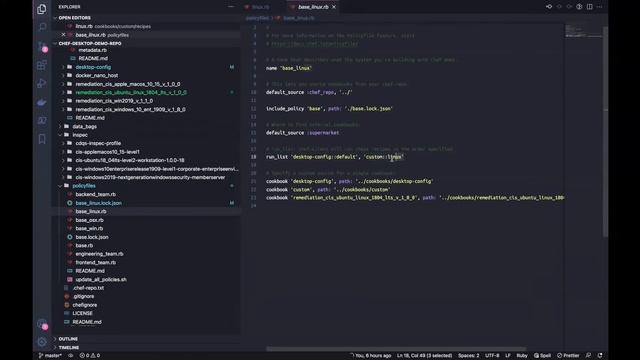
Task: Open the Extensions view
Action: pyautogui.click(x=42, y=65)
